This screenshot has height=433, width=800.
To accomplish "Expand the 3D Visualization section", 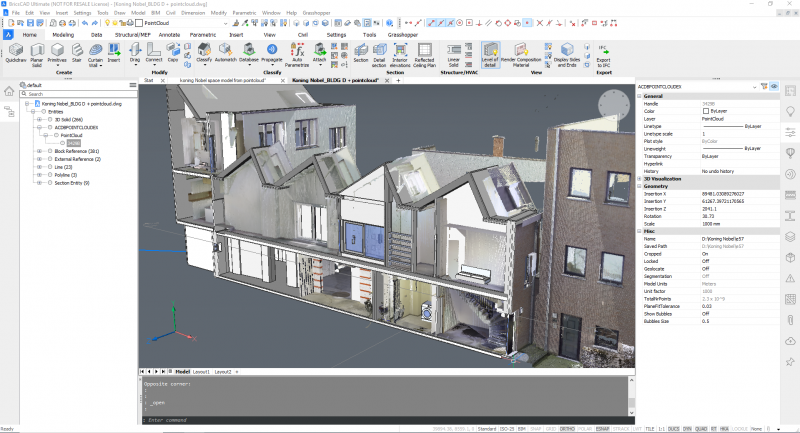I will (x=640, y=179).
